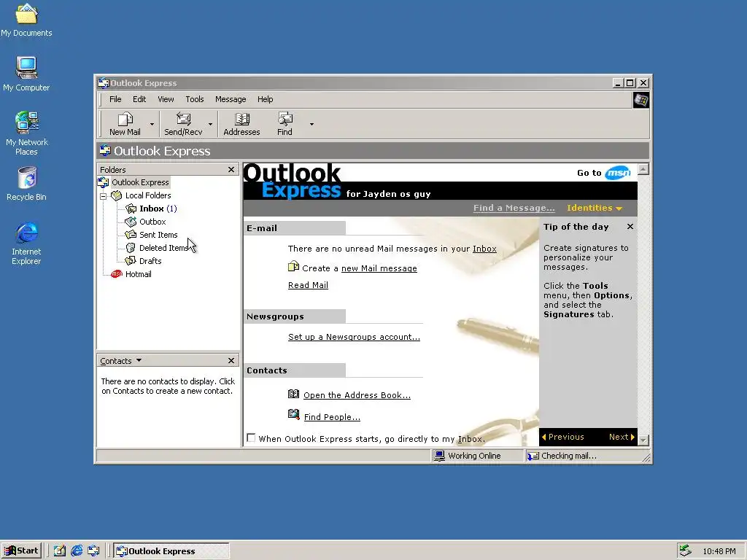
Task: Click the Working Online status bar entry
Action: click(x=478, y=456)
